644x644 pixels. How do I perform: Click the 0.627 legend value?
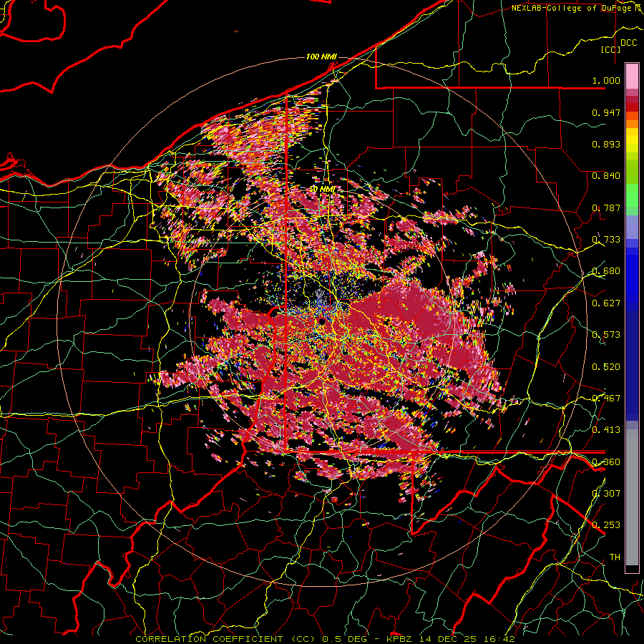coord(606,303)
